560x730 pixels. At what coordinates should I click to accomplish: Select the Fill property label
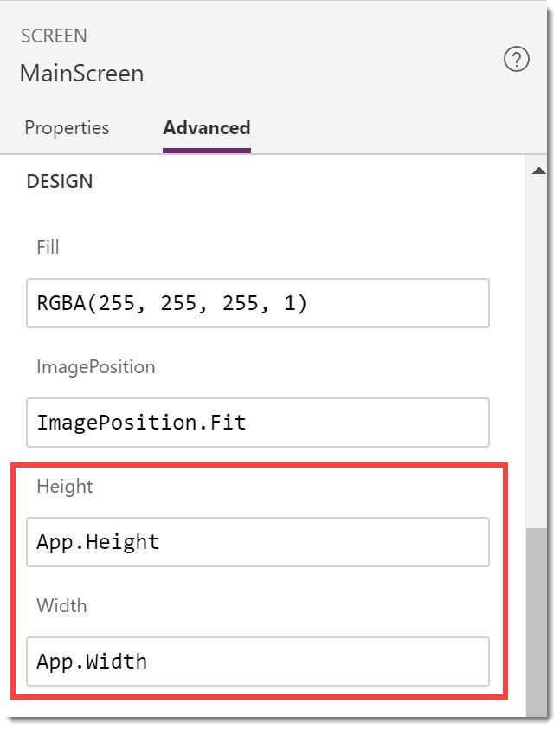click(x=48, y=247)
